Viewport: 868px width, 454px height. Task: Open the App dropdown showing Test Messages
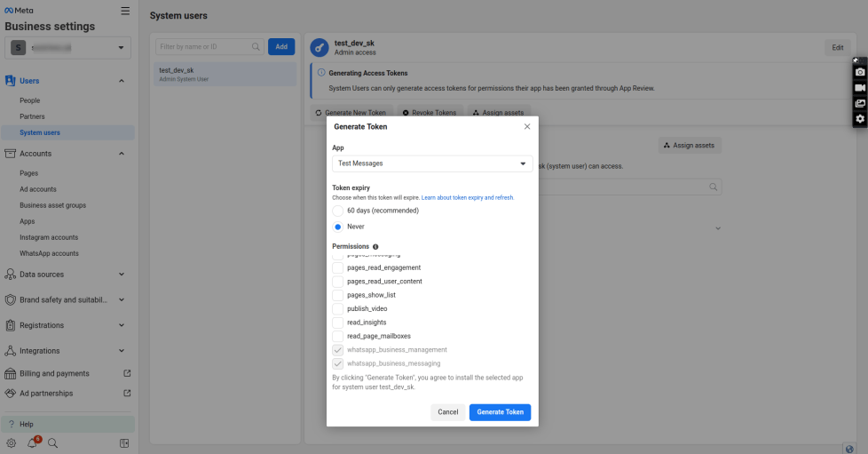pos(432,163)
